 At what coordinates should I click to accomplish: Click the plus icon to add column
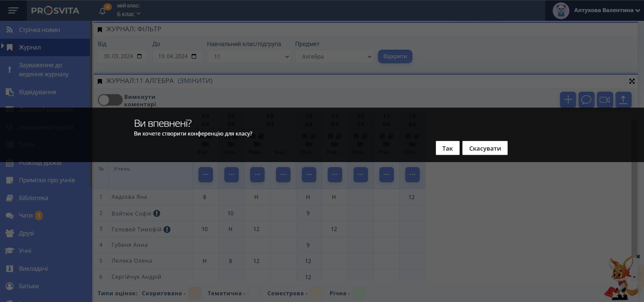click(568, 100)
